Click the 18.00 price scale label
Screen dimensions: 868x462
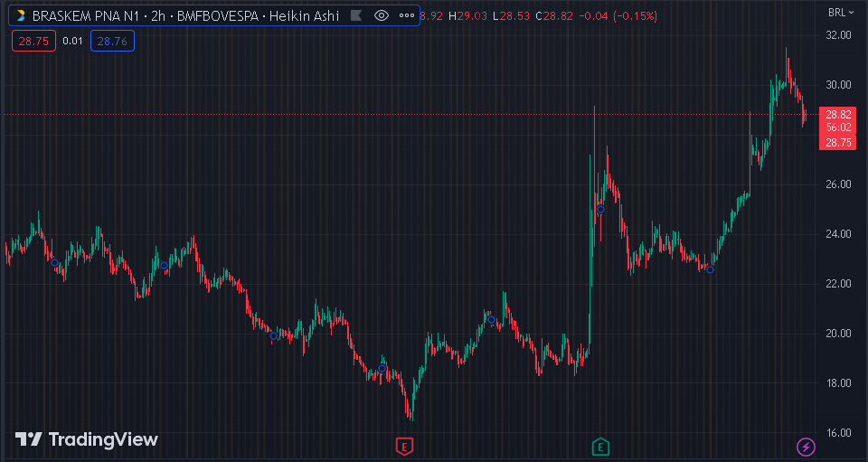point(838,382)
